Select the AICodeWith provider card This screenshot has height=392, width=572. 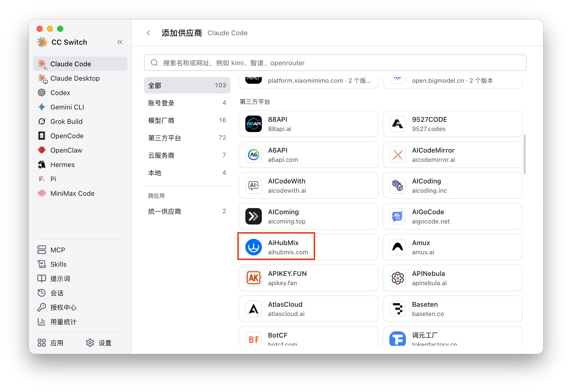tap(308, 185)
